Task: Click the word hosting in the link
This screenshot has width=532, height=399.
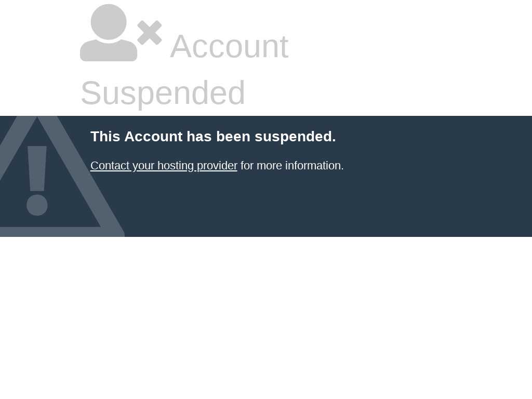Action: (x=176, y=166)
